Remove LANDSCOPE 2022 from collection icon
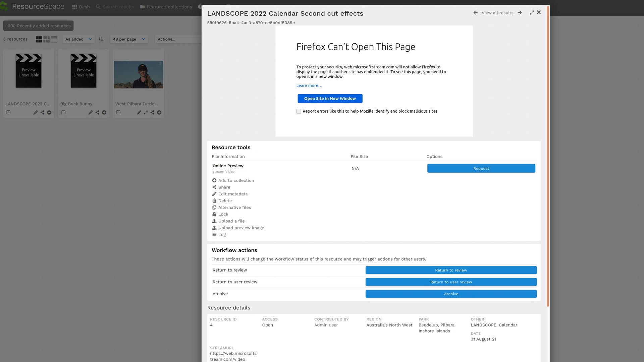 point(49,113)
